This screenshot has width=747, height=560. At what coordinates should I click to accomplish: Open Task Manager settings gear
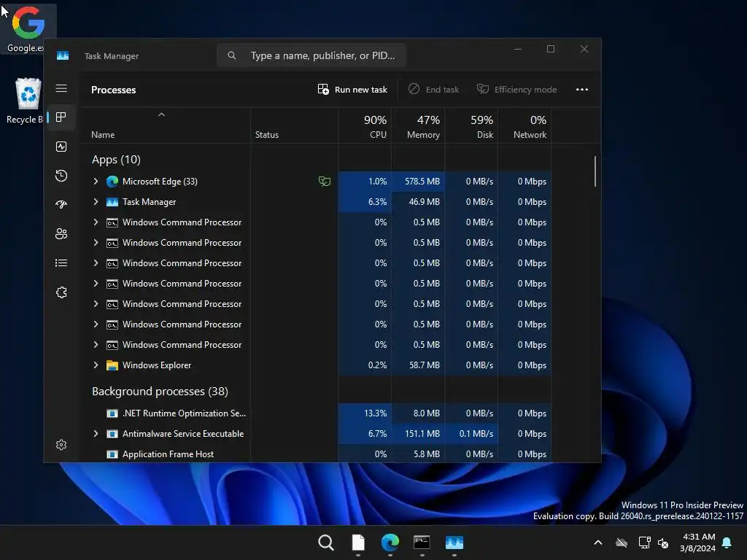tap(61, 445)
